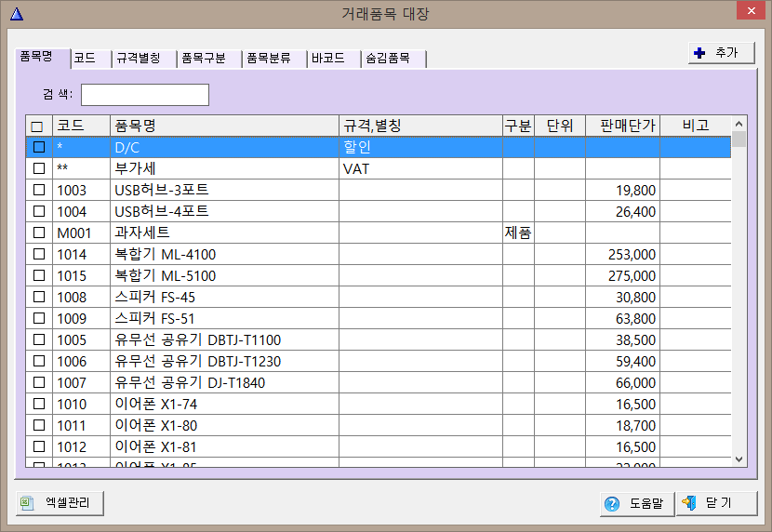Click 제품 in the 구분 column

[518, 233]
